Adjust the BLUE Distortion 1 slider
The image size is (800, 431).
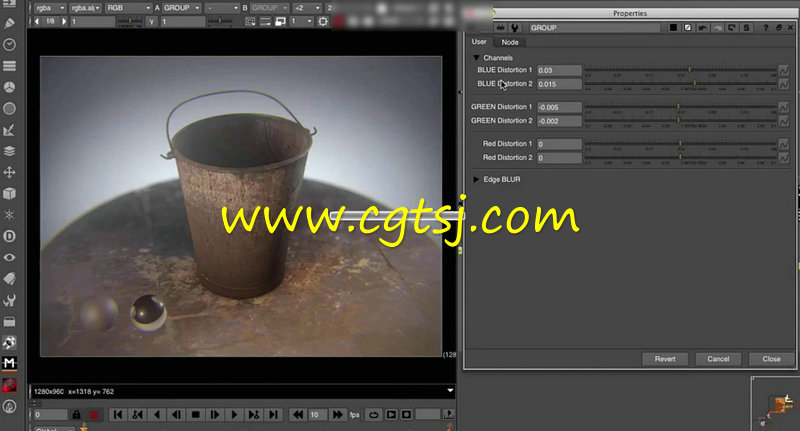(x=681, y=70)
